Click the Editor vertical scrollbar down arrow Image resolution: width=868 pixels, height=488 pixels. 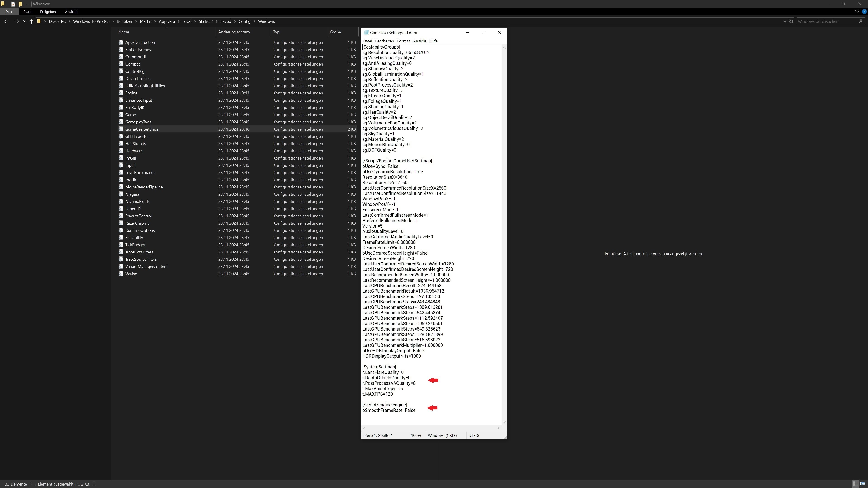point(504,422)
